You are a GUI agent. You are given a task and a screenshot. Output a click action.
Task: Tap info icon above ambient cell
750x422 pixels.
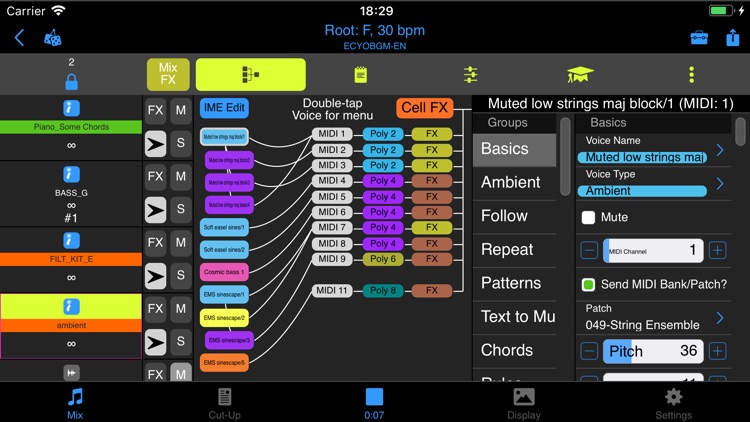click(x=71, y=306)
